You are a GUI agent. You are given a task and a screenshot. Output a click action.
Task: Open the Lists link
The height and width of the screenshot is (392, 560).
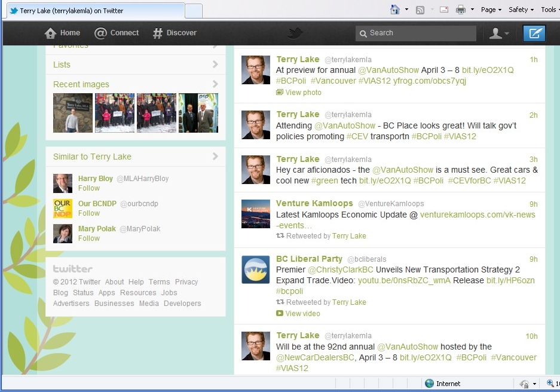click(x=62, y=65)
